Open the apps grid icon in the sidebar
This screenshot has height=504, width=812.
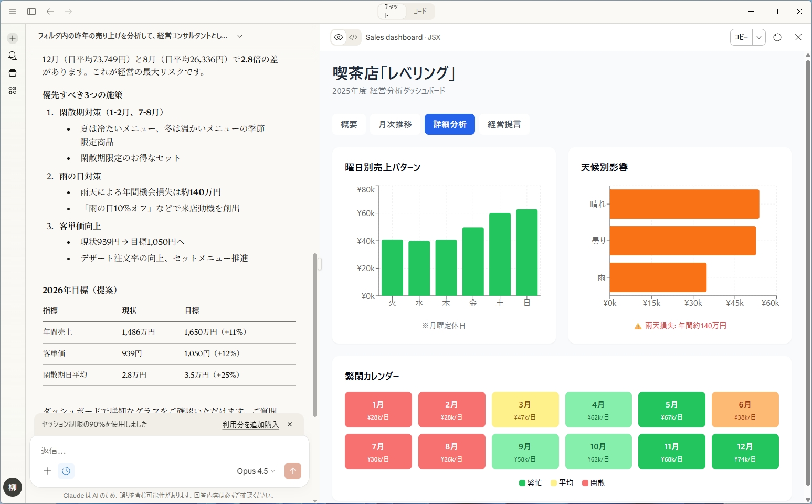tap(12, 90)
